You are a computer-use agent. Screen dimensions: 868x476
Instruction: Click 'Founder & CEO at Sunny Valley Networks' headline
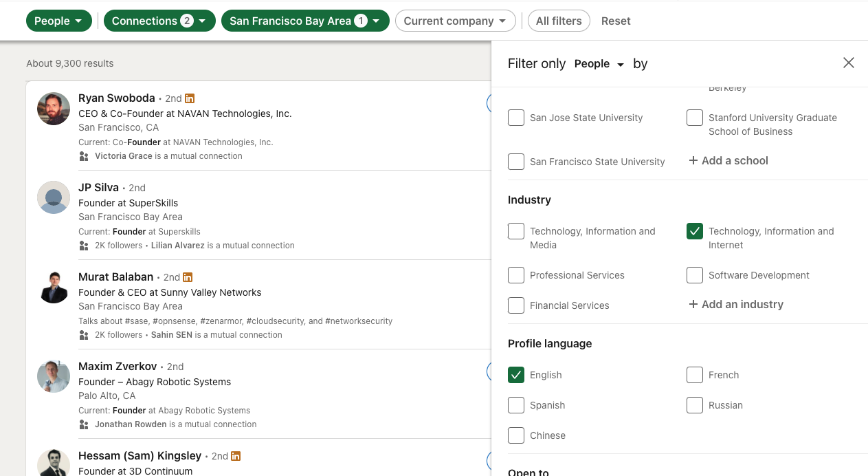tap(170, 292)
